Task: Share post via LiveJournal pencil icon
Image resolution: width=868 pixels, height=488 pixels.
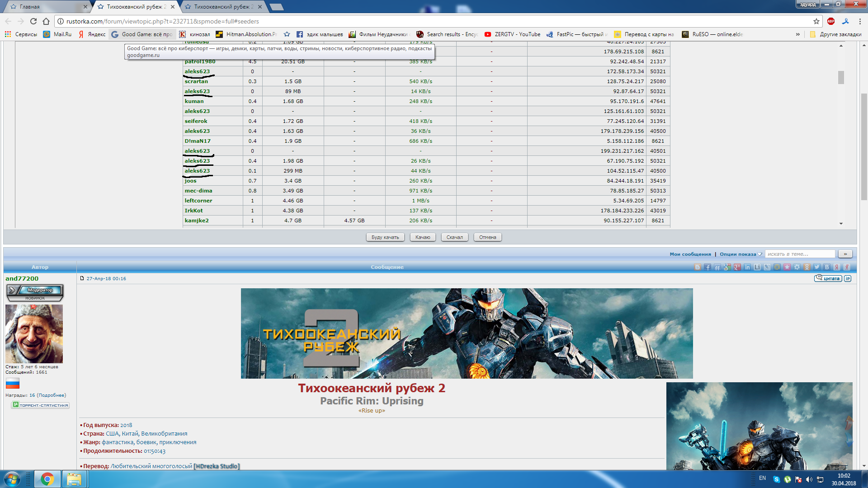Action: tap(767, 267)
